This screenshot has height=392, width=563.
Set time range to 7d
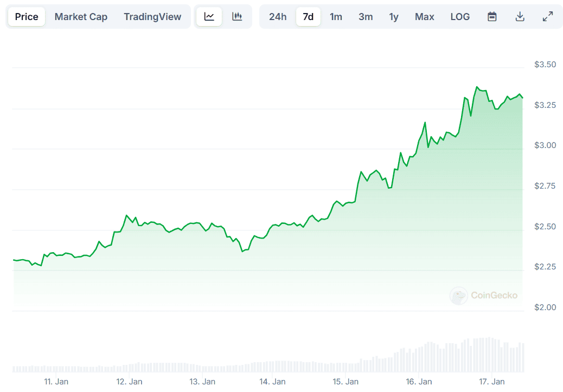pos(308,16)
